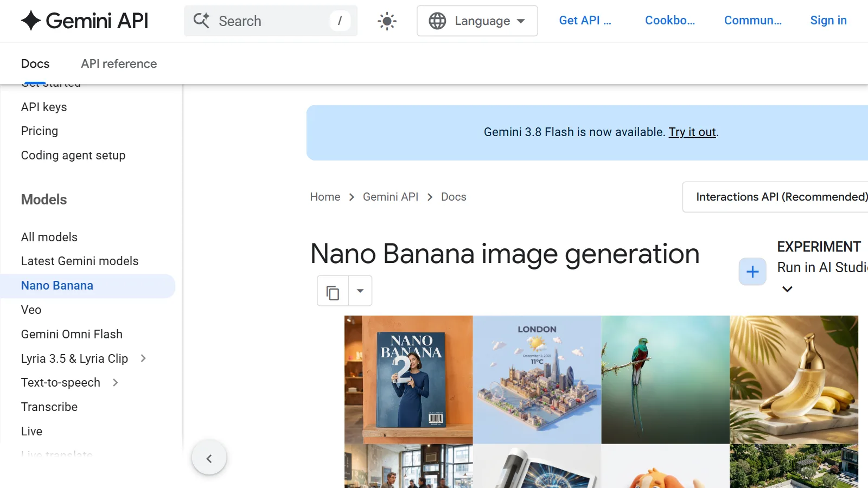Open Gemini Omni Flash
Viewport: 868px width, 488px height.
72,335
